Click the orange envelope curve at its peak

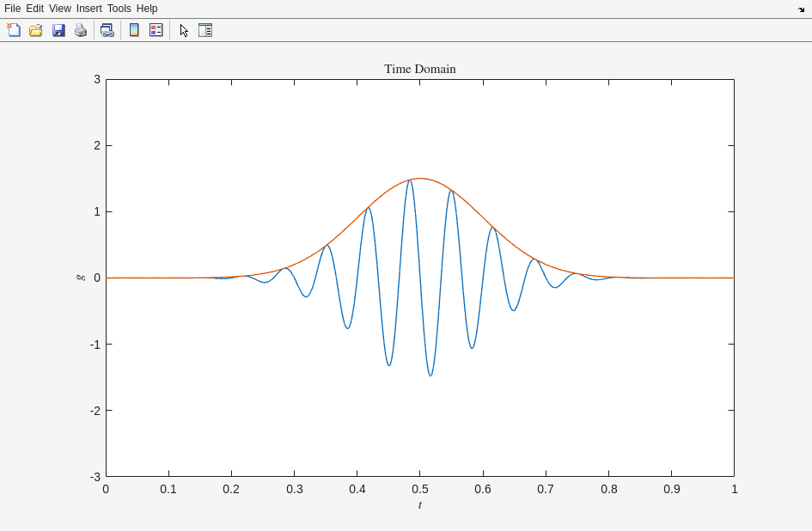(419, 179)
